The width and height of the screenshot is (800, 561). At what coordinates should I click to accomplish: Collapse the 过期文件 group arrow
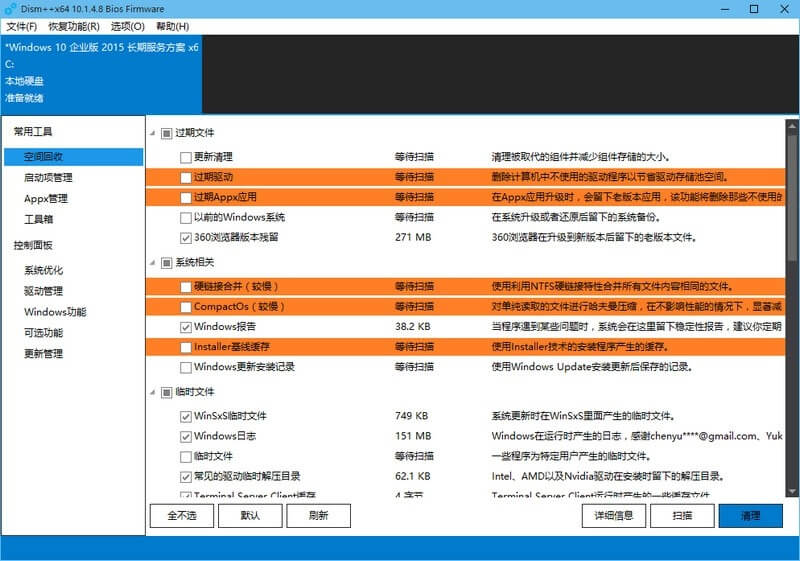pyautogui.click(x=153, y=133)
